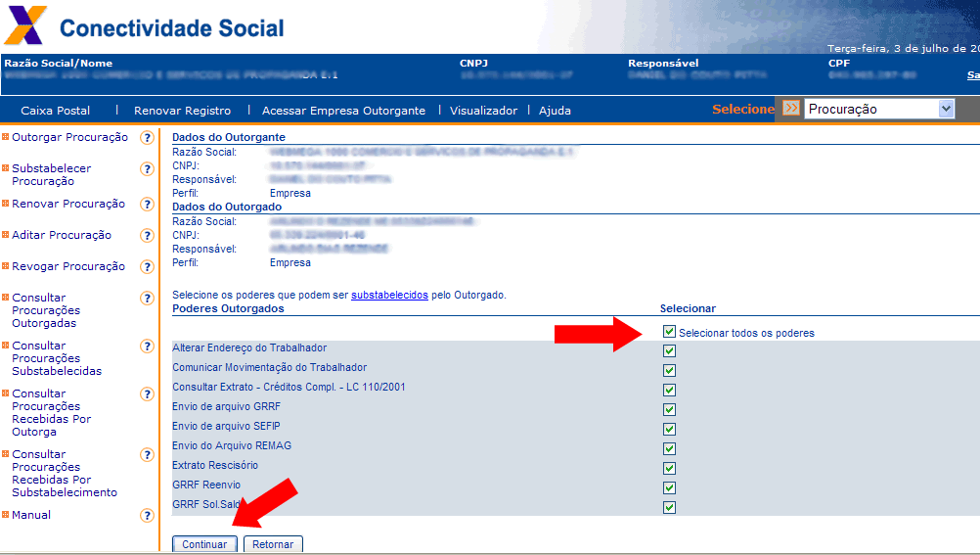Uncheck Consultar Extrato Créditos Compl. checkbox

(669, 390)
